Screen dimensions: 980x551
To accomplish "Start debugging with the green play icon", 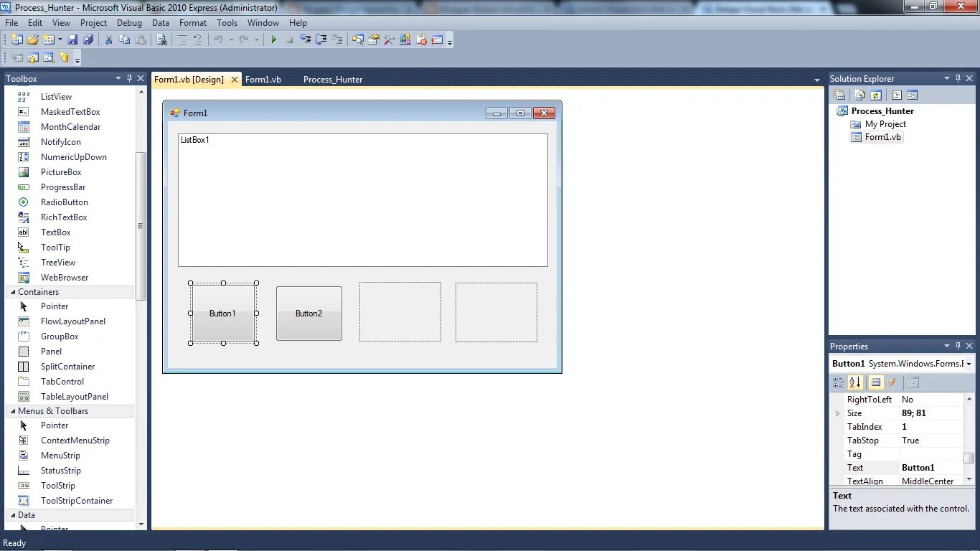I will [273, 39].
